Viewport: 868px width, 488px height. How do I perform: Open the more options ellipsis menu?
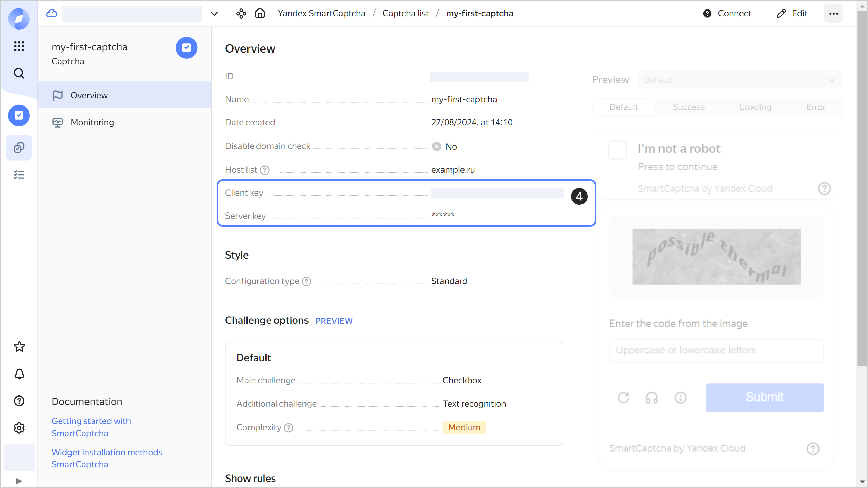[x=833, y=13]
